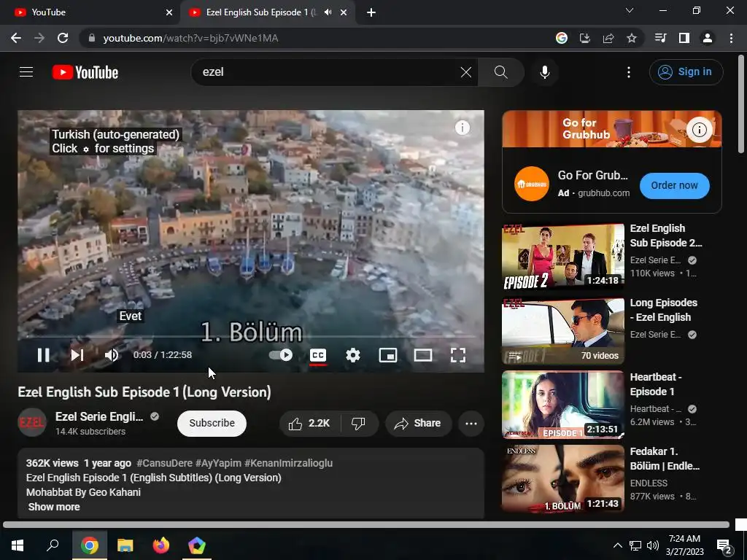Image resolution: width=747 pixels, height=560 pixels.
Task: Open the #CansuDere hashtag
Action: 164,463
